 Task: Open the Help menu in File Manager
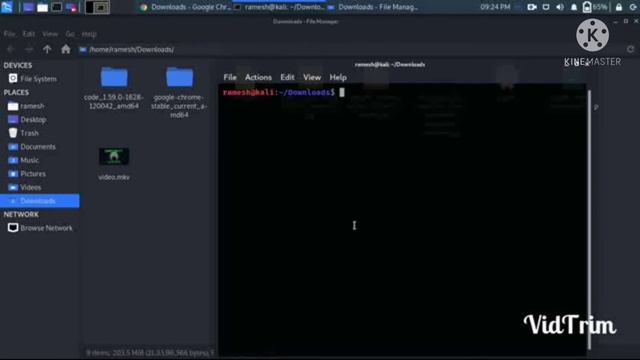pyautogui.click(x=89, y=34)
